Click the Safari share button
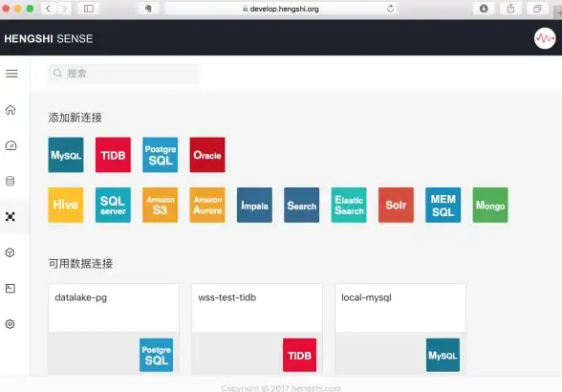The image size is (562, 392). pyautogui.click(x=510, y=9)
